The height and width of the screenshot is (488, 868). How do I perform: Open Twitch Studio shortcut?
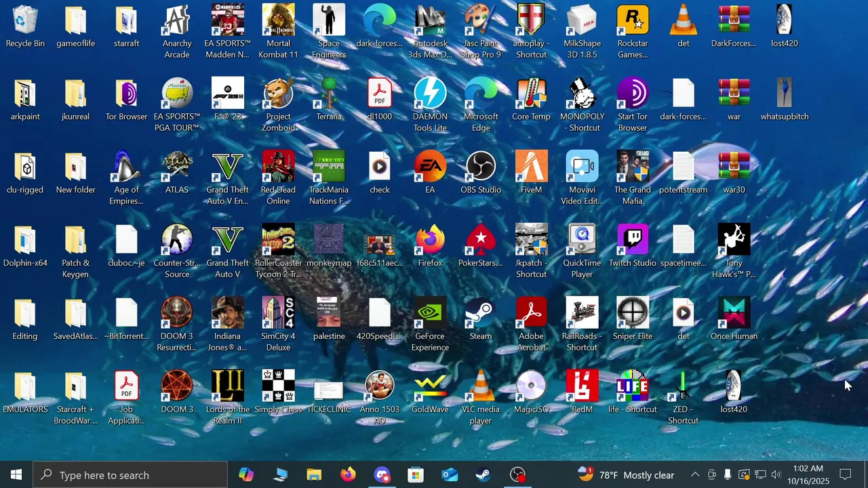tap(633, 247)
